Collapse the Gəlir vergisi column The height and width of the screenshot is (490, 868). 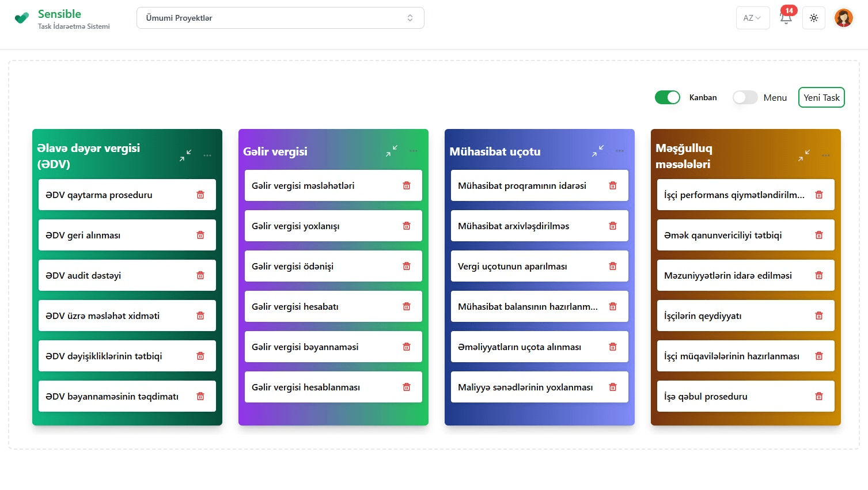point(392,151)
